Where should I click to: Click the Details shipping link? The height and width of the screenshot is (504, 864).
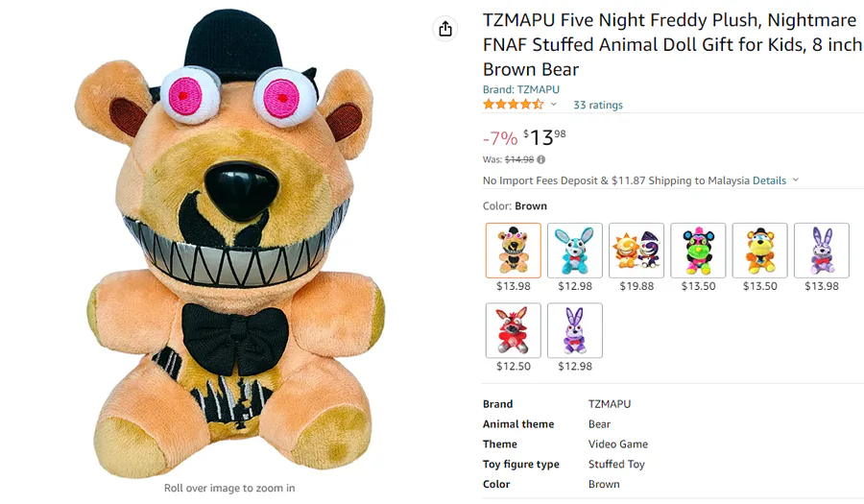point(769,180)
